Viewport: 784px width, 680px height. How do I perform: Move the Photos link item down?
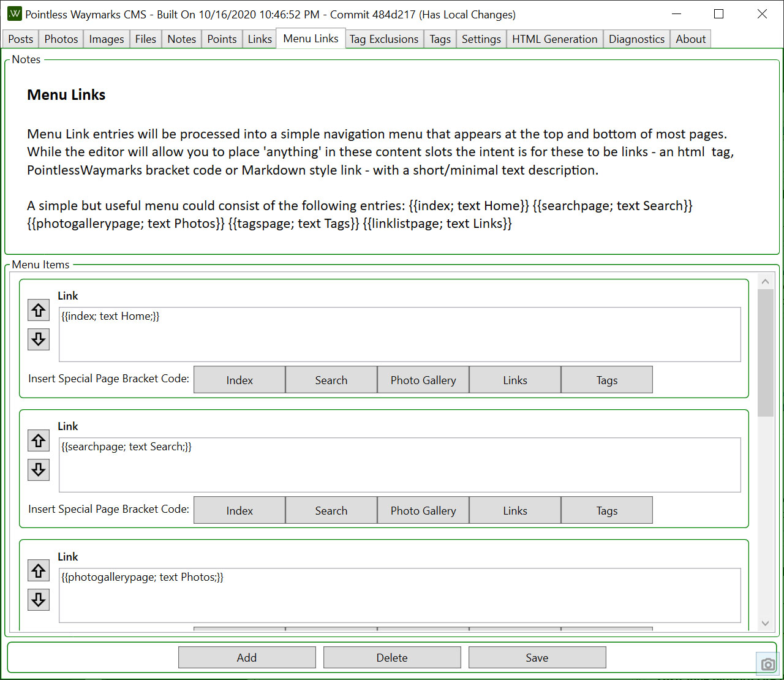click(x=39, y=600)
